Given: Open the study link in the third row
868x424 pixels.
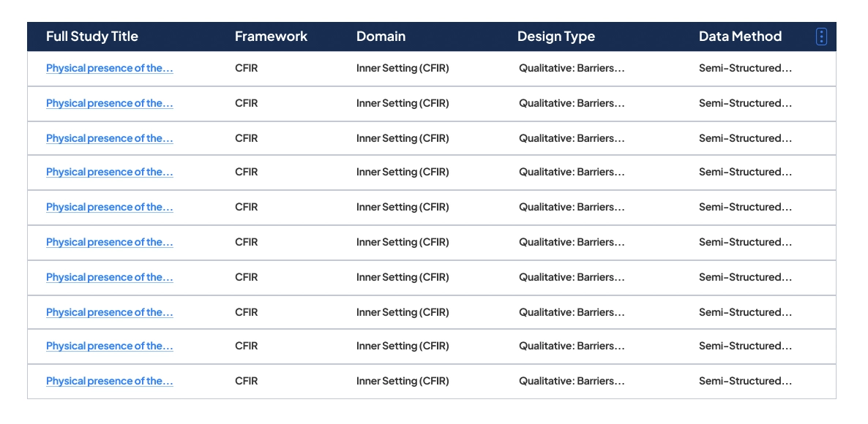Looking at the screenshot, I should tap(109, 138).
